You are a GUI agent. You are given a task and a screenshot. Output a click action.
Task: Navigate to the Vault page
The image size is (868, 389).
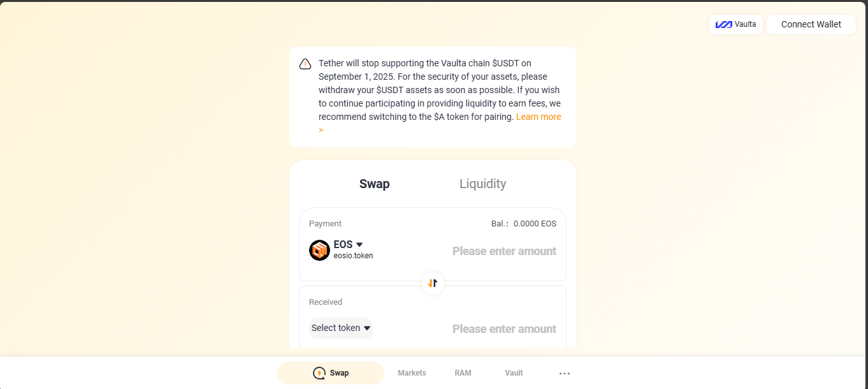click(x=514, y=373)
